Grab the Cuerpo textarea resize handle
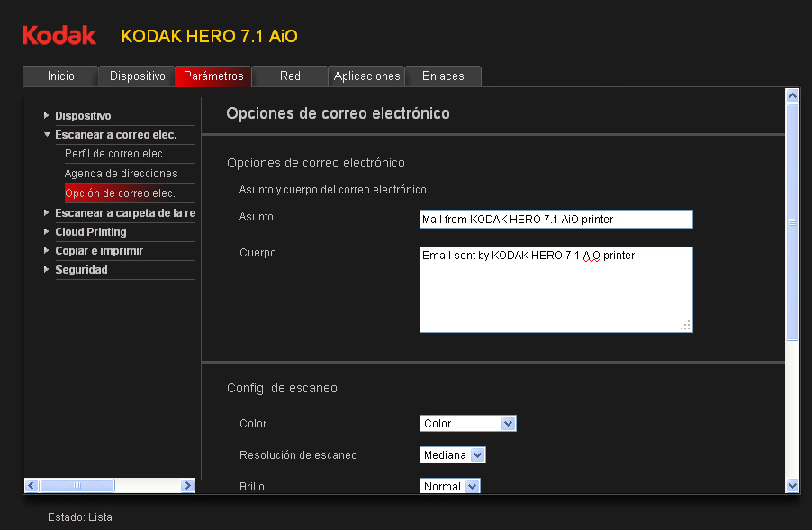The width and height of the screenshot is (812, 530). [685, 326]
